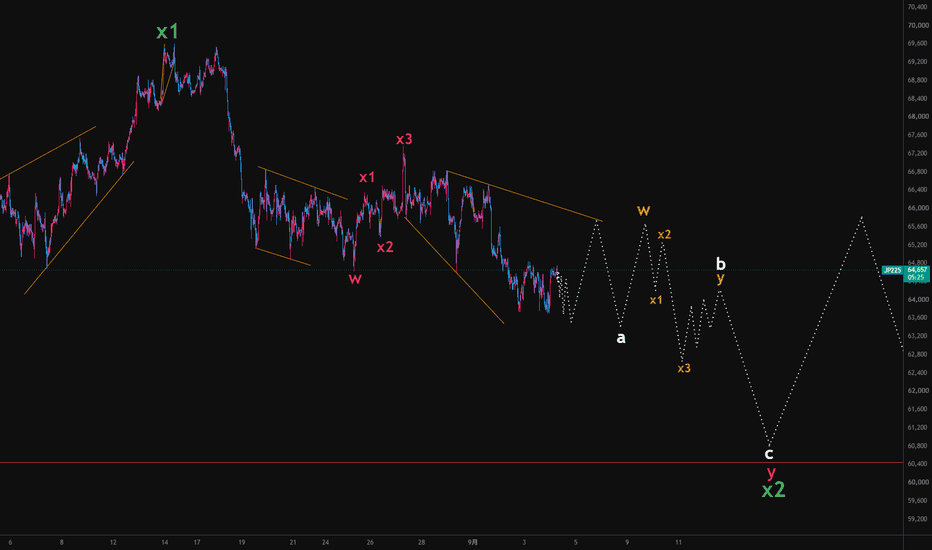Select the red w wave label
The width and height of the screenshot is (932, 550).
(355, 279)
